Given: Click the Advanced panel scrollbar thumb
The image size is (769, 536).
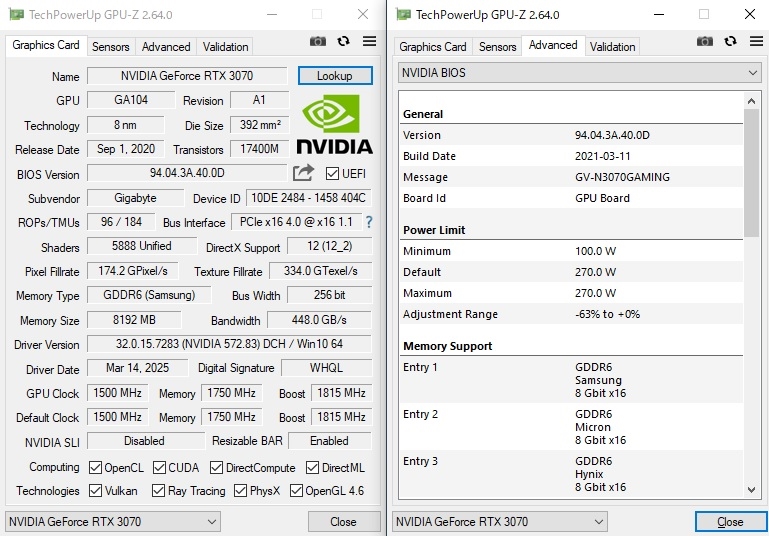Looking at the screenshot, I should click(751, 173).
